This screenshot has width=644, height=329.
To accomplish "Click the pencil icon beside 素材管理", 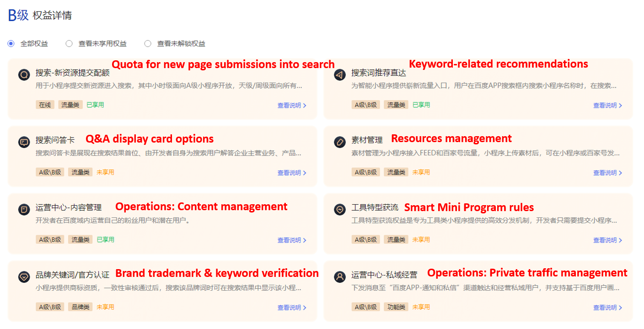I will [340, 142].
